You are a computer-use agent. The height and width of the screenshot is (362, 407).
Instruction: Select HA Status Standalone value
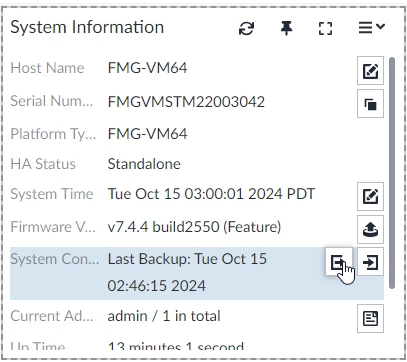click(144, 164)
